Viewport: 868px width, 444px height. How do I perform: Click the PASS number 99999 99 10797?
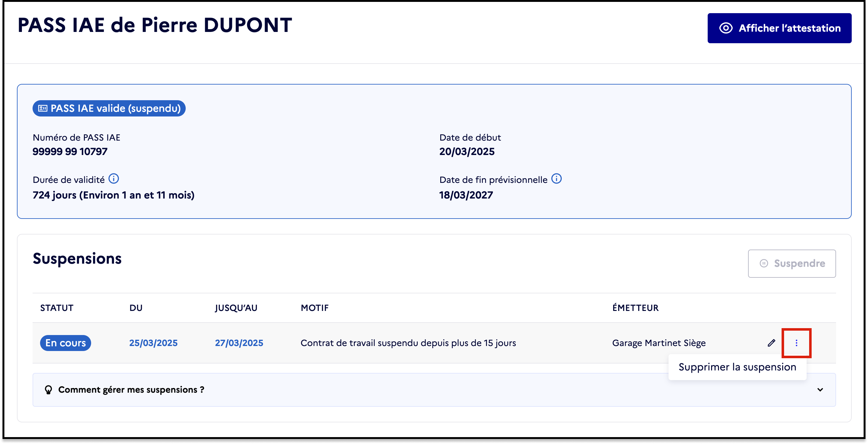[x=70, y=152]
